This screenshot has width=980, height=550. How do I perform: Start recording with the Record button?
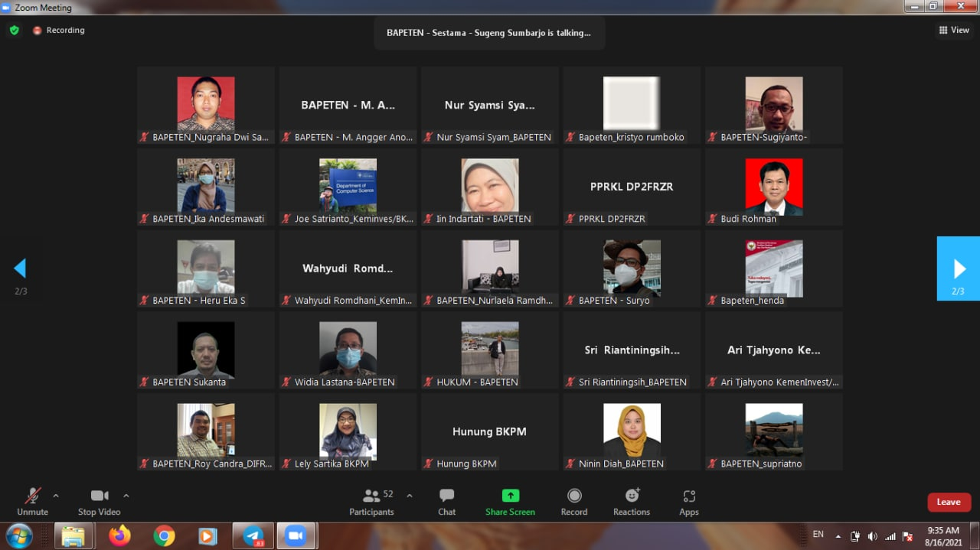[x=574, y=496]
